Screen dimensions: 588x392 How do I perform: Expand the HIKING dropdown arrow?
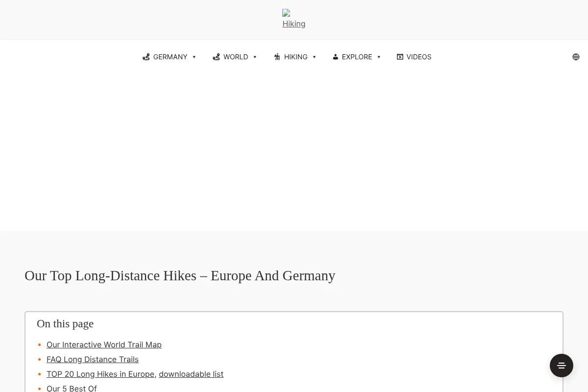tap(314, 57)
